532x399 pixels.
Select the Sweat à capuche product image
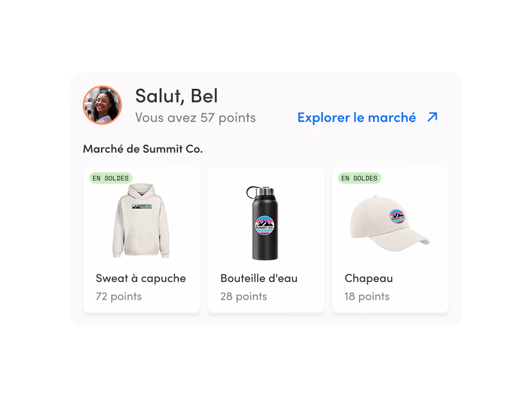pyautogui.click(x=141, y=220)
